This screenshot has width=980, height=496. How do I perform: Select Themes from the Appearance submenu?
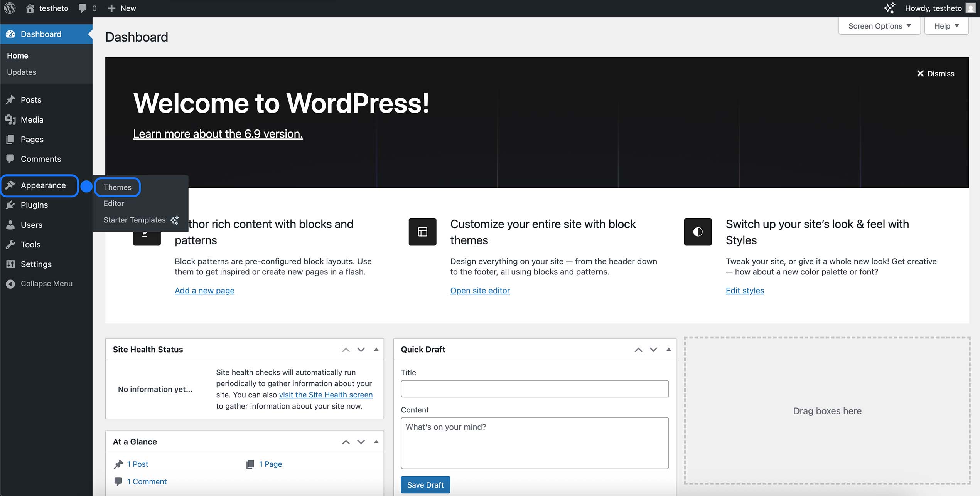tap(117, 187)
